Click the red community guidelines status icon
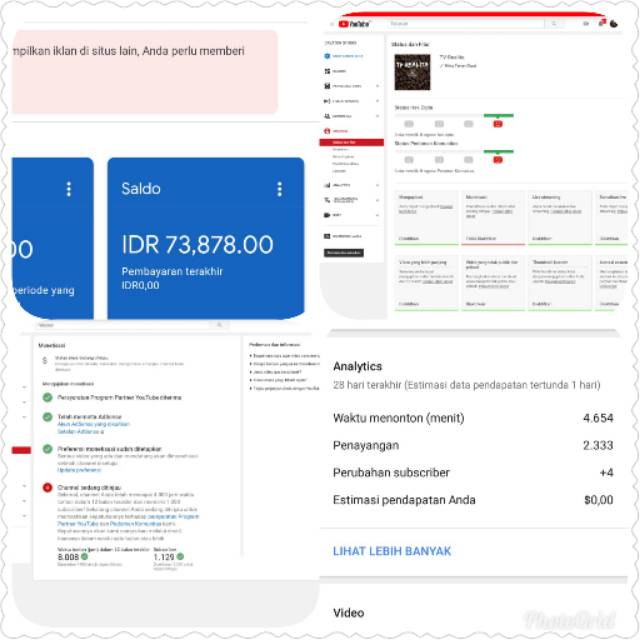This screenshot has height=640, width=640. coord(498,159)
